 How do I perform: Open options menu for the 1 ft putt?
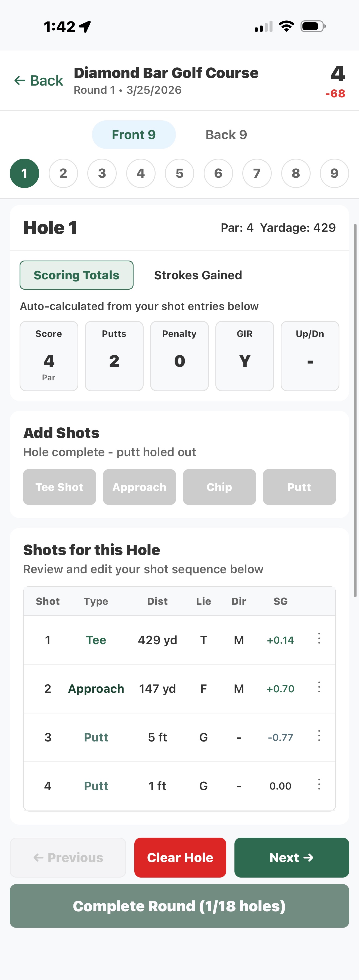(319, 785)
